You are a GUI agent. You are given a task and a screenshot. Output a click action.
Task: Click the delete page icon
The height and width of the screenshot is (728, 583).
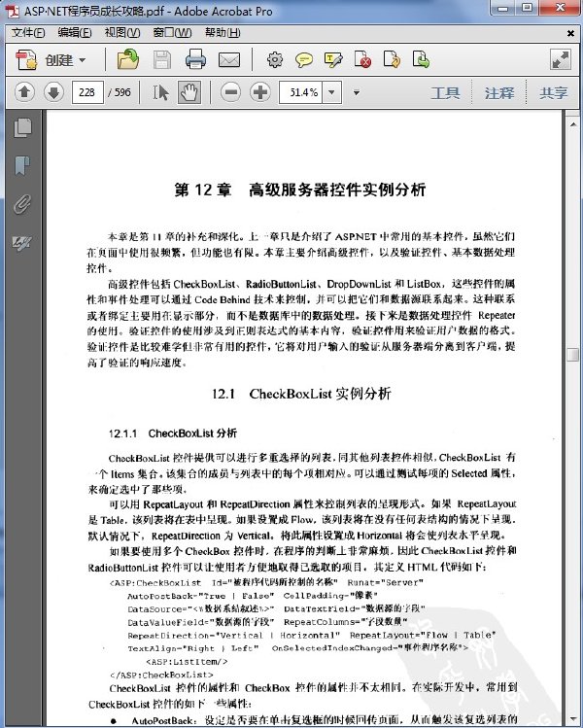pyautogui.click(x=362, y=60)
